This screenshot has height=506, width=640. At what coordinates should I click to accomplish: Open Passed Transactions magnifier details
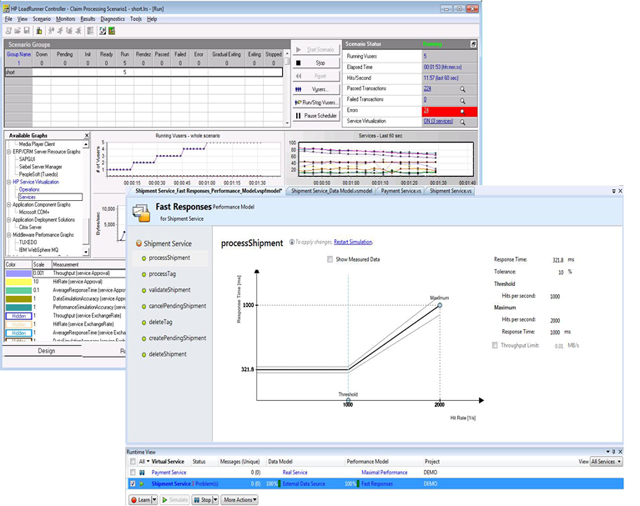pyautogui.click(x=462, y=89)
